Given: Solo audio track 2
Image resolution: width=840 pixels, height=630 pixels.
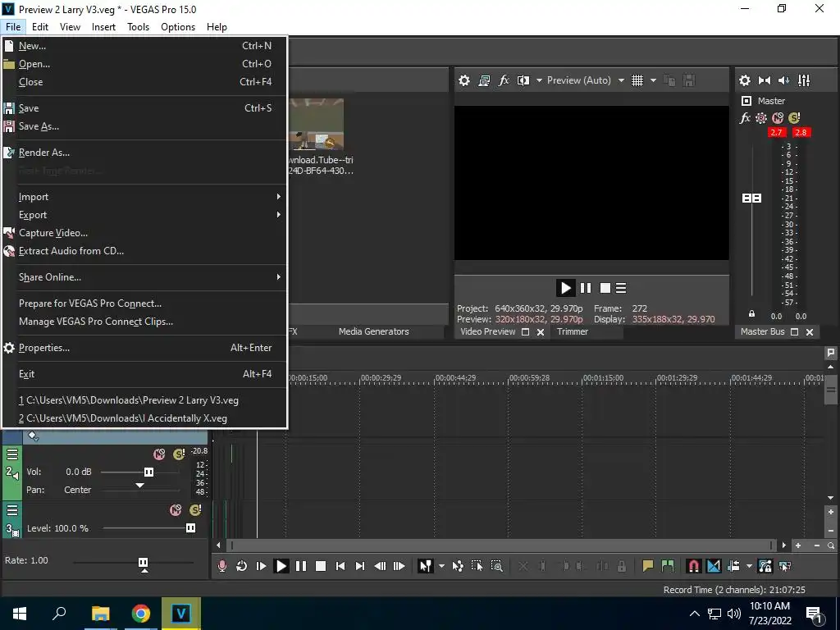Looking at the screenshot, I should click(x=179, y=454).
